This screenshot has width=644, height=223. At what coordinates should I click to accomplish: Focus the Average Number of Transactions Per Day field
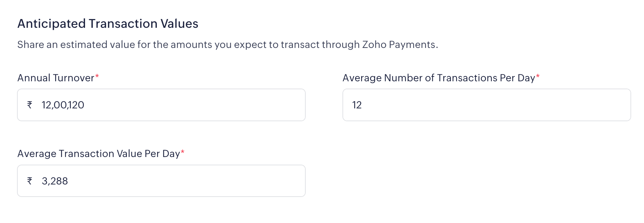tap(486, 105)
